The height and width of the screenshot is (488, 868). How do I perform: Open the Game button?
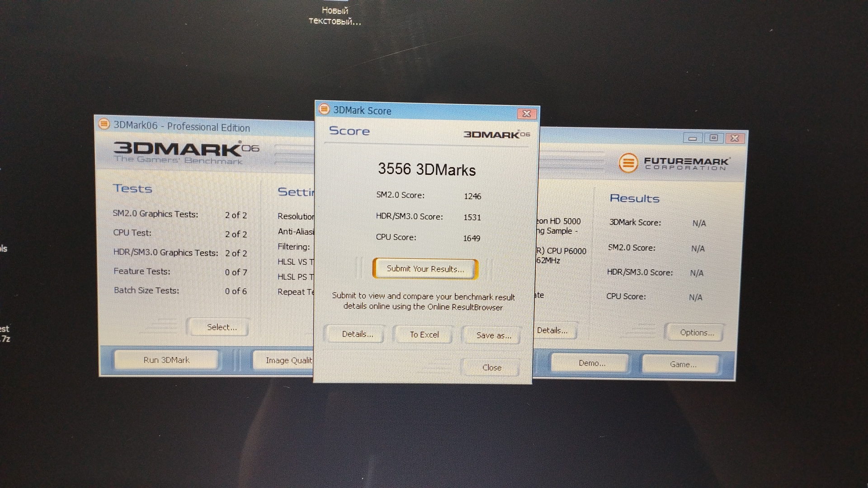(683, 364)
